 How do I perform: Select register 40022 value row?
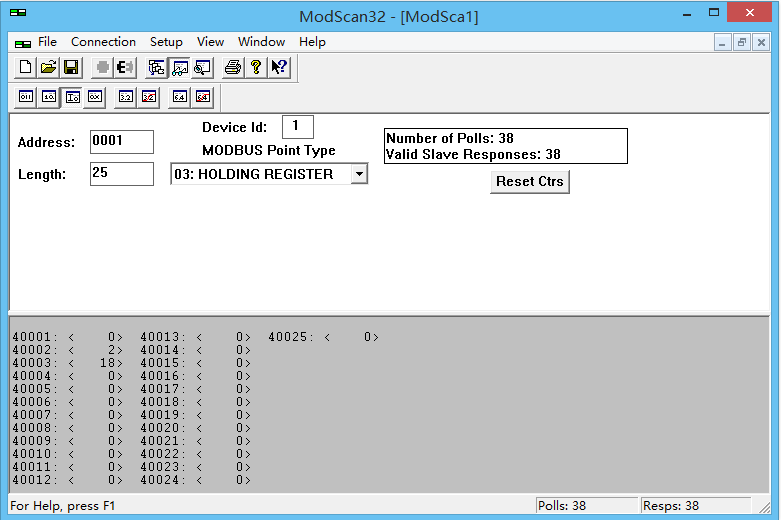click(x=196, y=454)
